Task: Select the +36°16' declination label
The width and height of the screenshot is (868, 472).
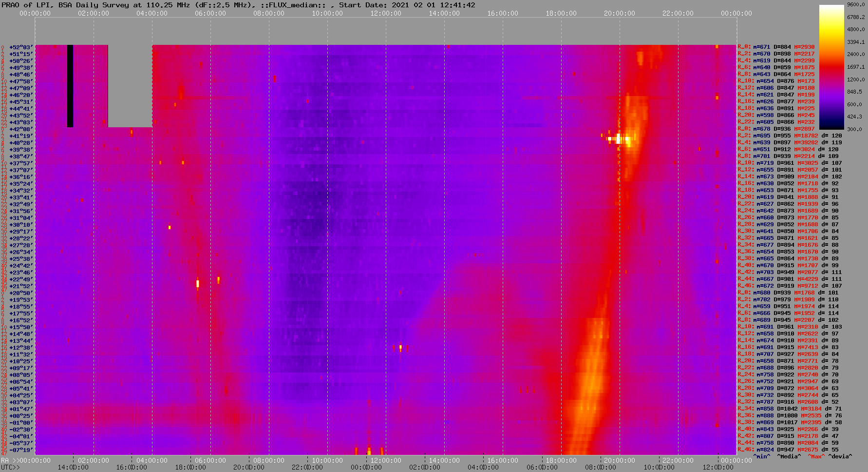Action: (20, 177)
